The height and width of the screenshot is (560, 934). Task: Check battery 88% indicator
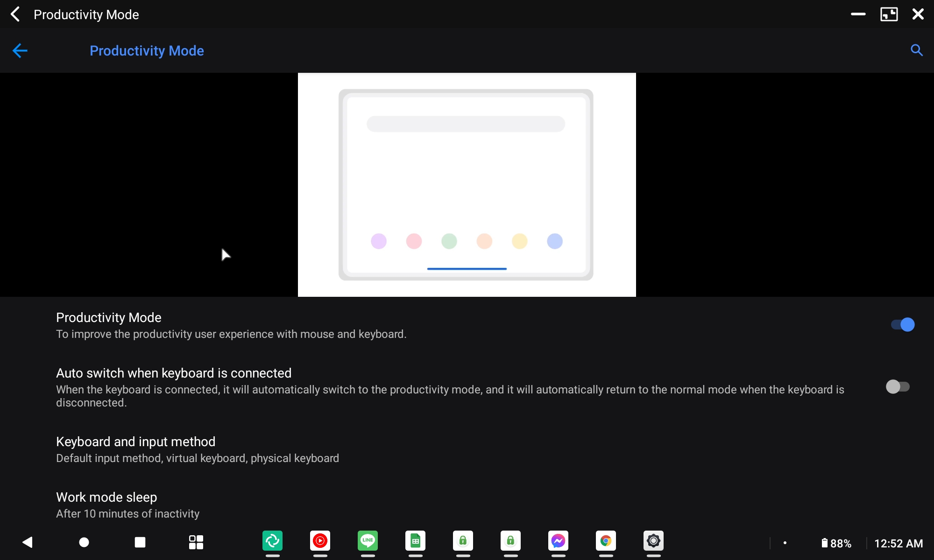click(x=836, y=543)
